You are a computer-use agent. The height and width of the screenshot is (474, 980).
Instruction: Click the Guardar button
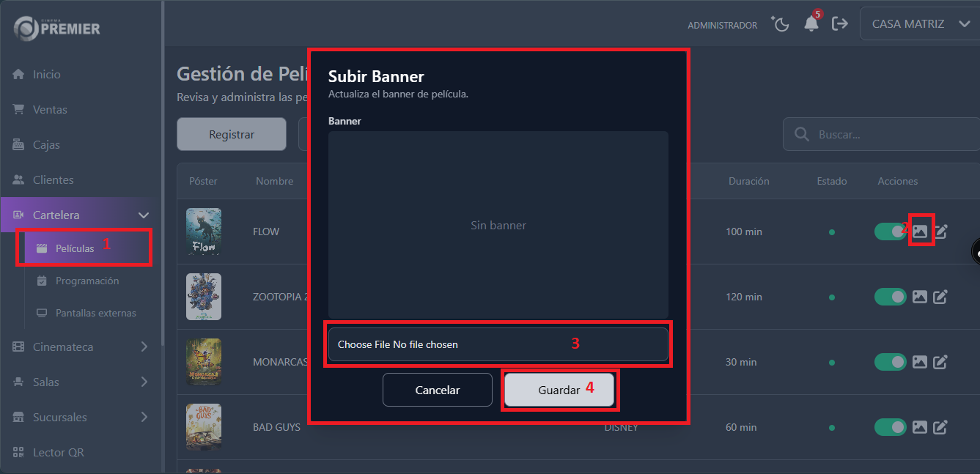[x=559, y=390]
